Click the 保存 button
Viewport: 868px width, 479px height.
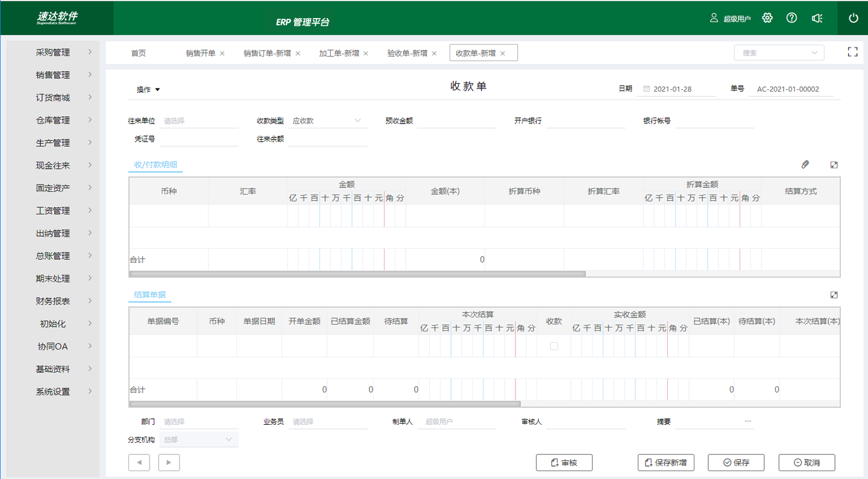[737, 462]
